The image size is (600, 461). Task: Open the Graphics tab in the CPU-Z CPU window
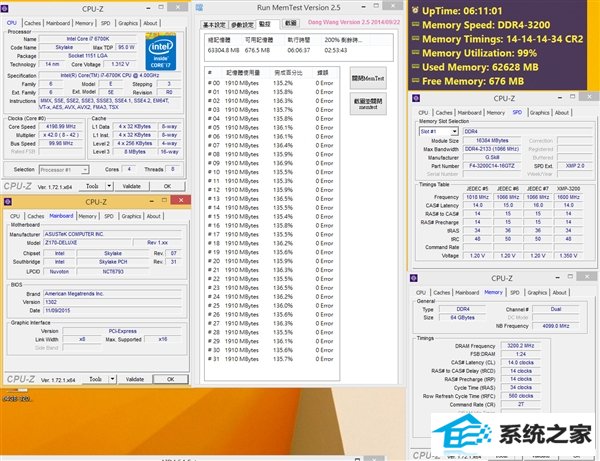(x=128, y=23)
